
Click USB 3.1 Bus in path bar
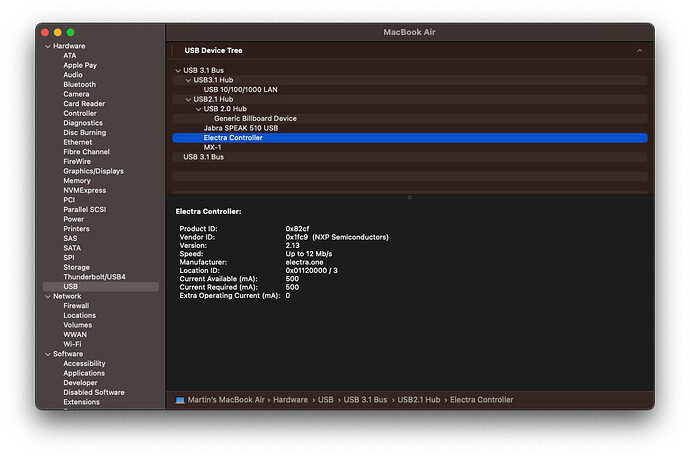365,400
